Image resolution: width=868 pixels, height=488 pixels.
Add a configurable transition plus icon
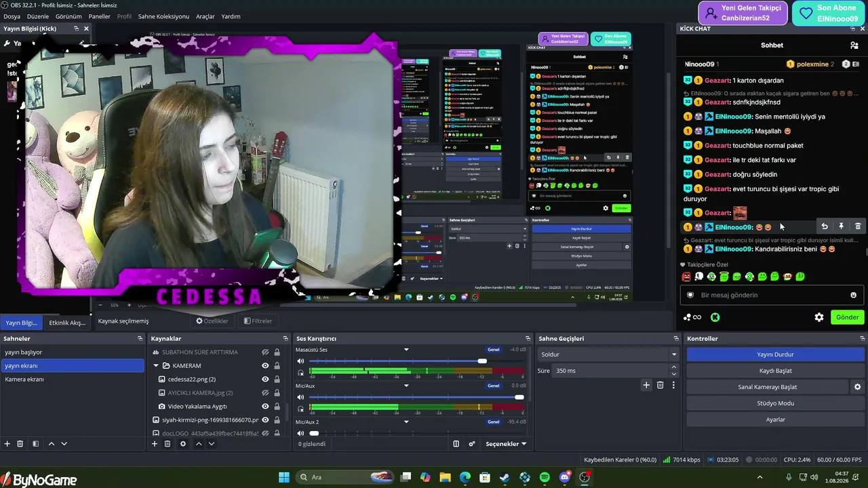click(646, 385)
